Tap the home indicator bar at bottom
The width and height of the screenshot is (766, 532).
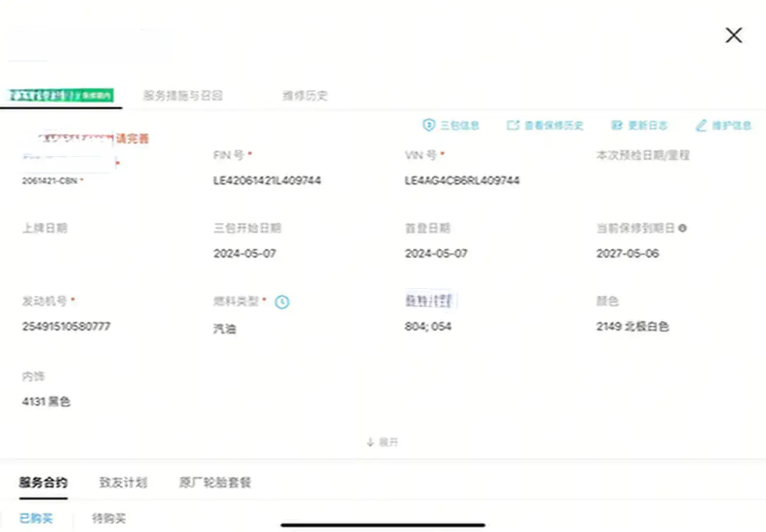coord(383,525)
